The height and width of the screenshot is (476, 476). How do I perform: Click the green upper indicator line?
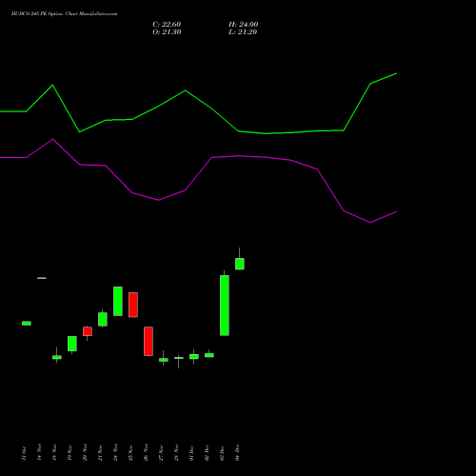[186, 91]
